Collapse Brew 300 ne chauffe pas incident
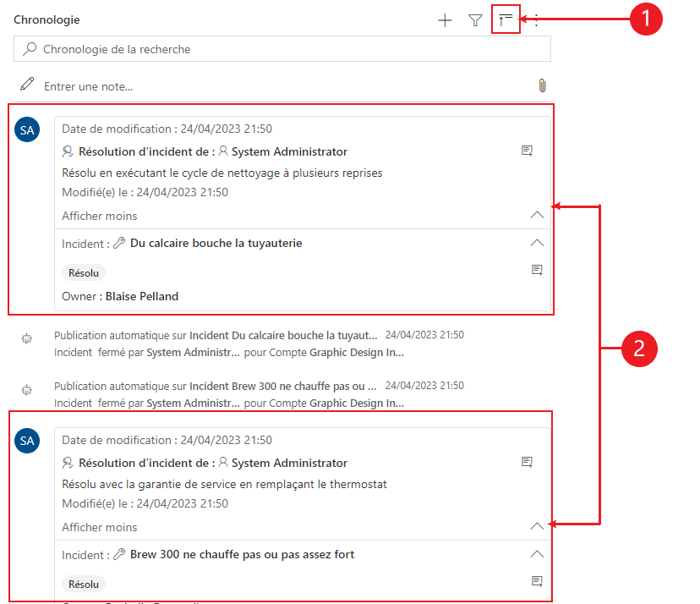 coord(537,554)
